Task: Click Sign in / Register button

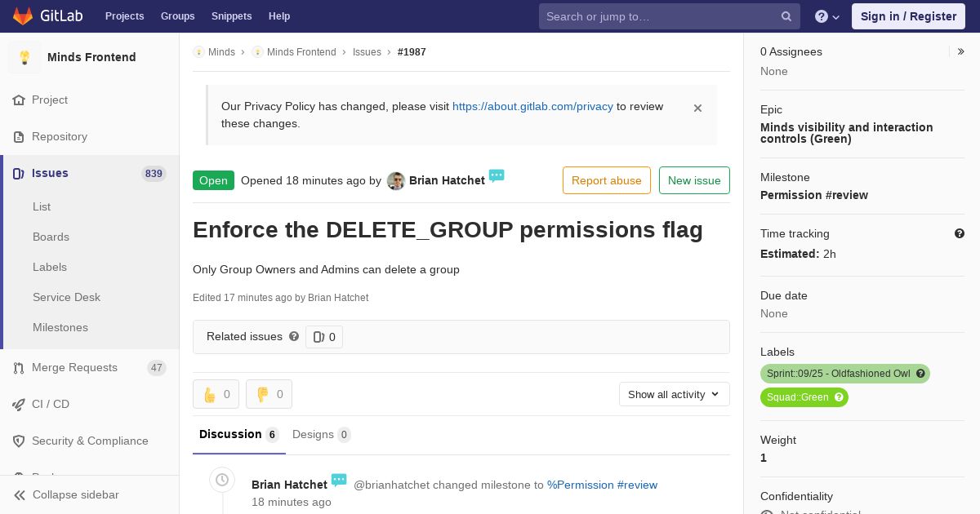Action: click(908, 16)
